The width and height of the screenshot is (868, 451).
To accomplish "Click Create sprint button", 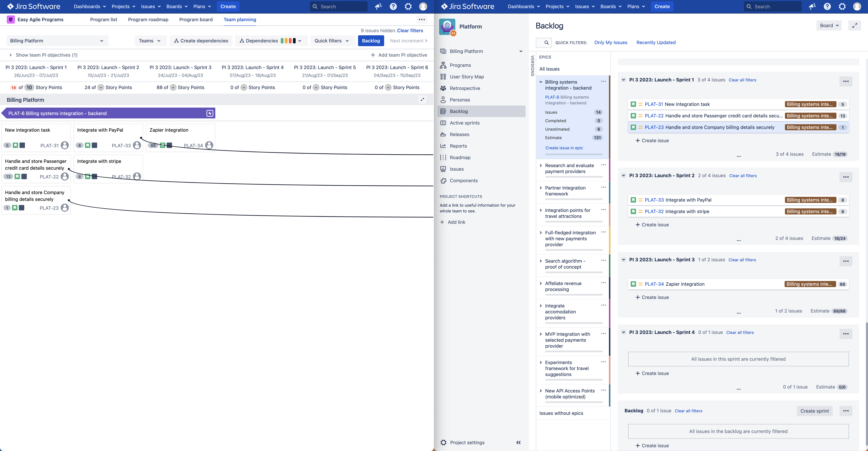I will pyautogui.click(x=814, y=411).
